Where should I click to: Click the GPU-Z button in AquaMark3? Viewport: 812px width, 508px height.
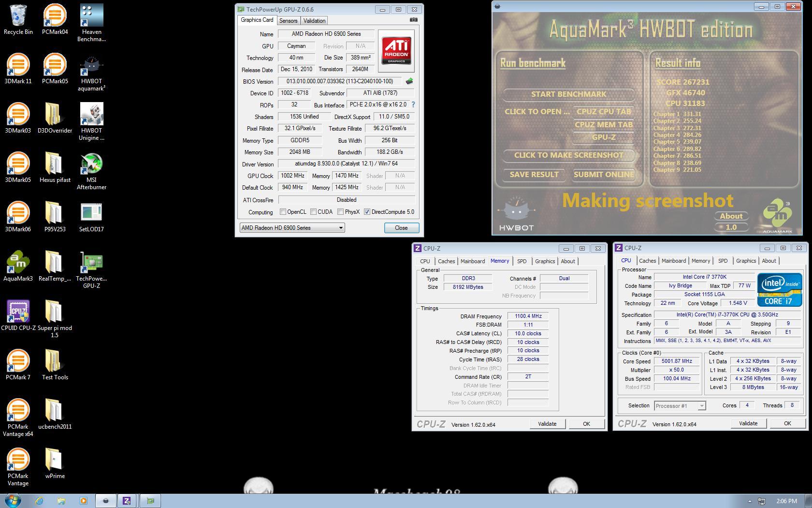point(604,137)
